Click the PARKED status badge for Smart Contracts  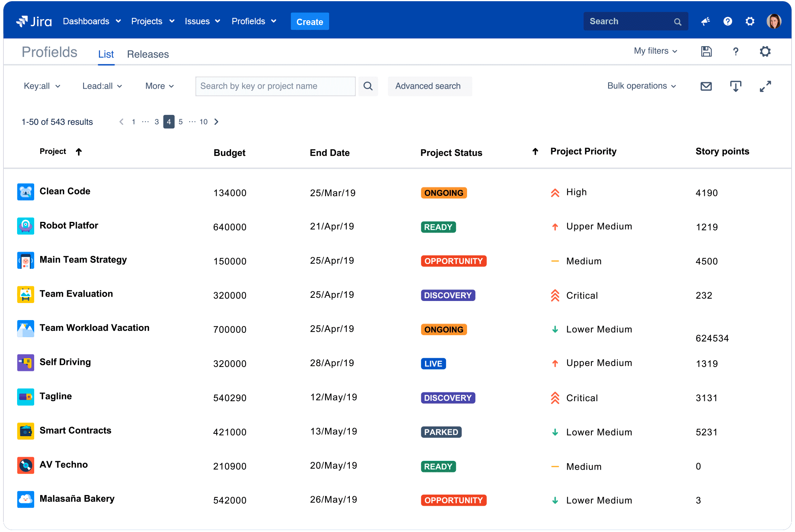(x=441, y=432)
